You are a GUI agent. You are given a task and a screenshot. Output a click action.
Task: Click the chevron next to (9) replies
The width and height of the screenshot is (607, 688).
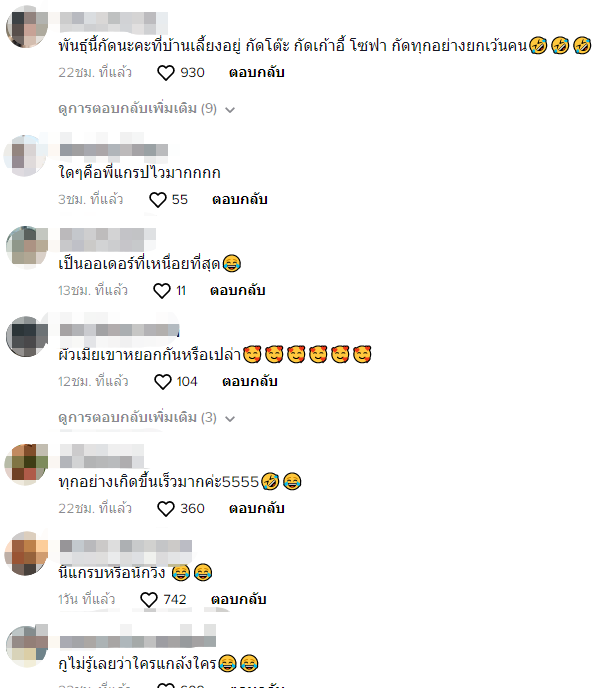(230, 110)
